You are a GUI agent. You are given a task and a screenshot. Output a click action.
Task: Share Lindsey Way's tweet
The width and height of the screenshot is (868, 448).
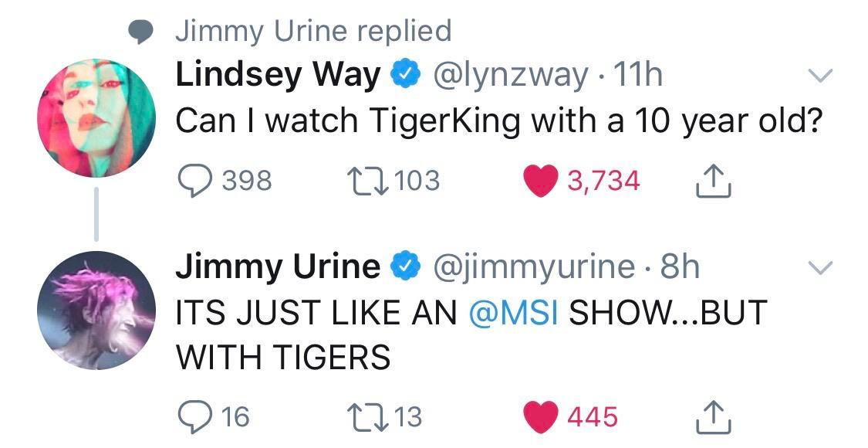tap(712, 182)
